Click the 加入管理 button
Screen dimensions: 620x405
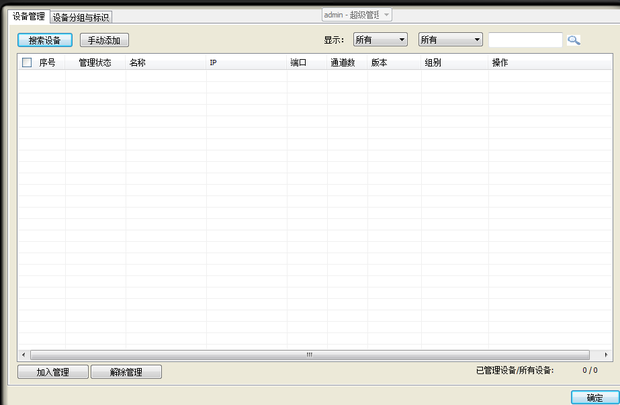(x=53, y=372)
